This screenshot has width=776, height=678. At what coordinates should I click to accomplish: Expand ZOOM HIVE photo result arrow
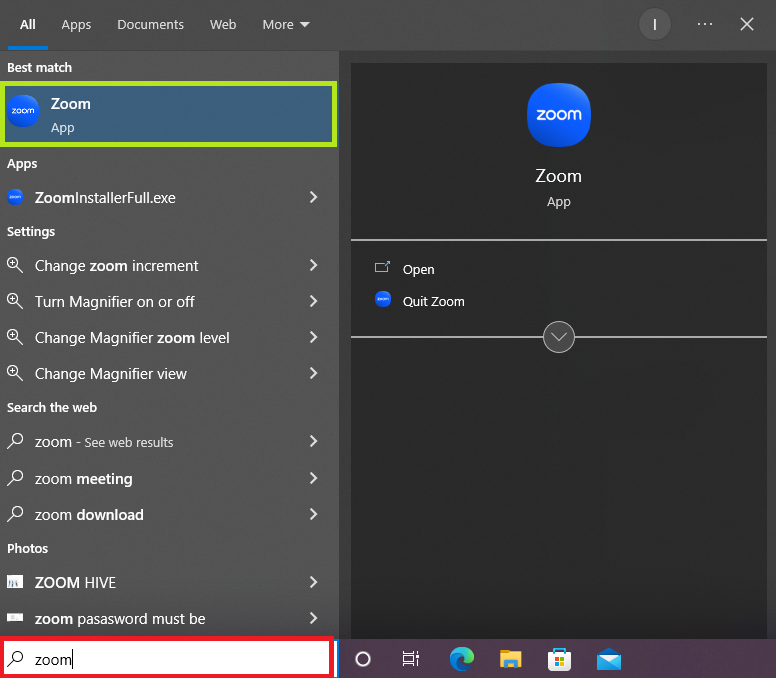[x=313, y=581]
